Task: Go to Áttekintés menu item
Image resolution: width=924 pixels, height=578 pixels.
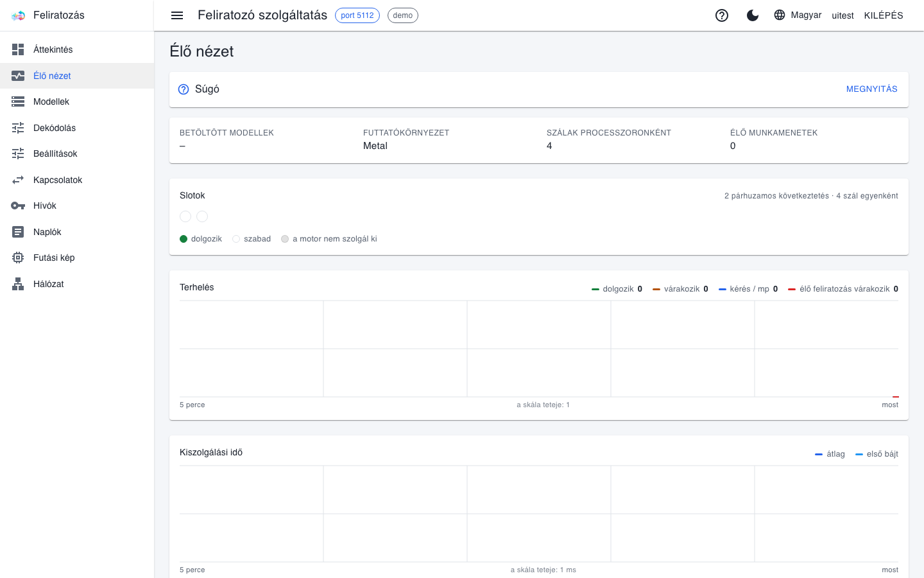Action: coord(77,49)
